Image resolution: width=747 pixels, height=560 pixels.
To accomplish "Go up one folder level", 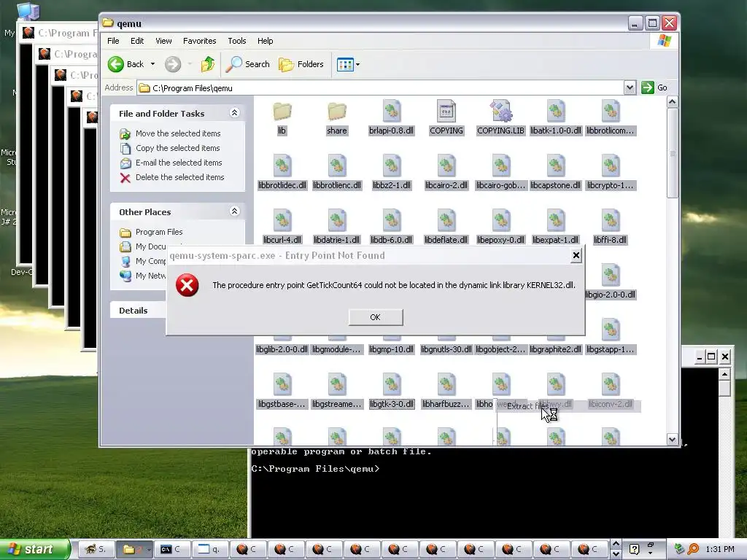I will pyautogui.click(x=208, y=64).
